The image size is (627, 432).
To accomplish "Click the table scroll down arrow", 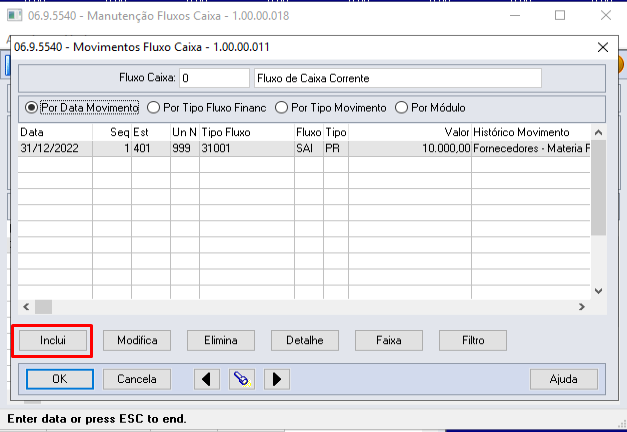I will 598,291.
